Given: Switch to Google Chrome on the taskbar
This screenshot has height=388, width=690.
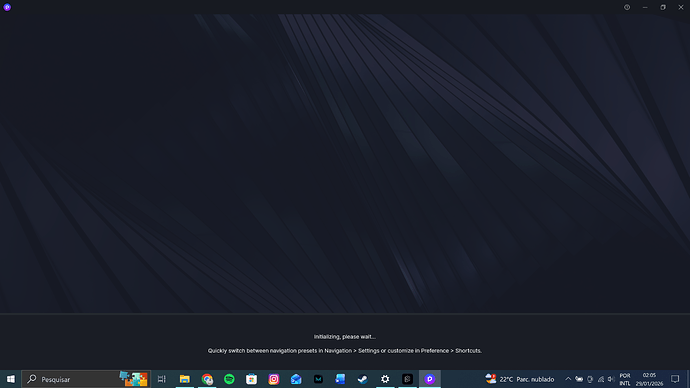Looking at the screenshot, I should click(207, 379).
